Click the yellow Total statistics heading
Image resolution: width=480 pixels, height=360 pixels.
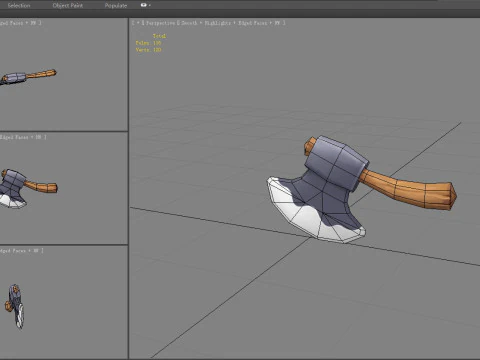point(159,36)
